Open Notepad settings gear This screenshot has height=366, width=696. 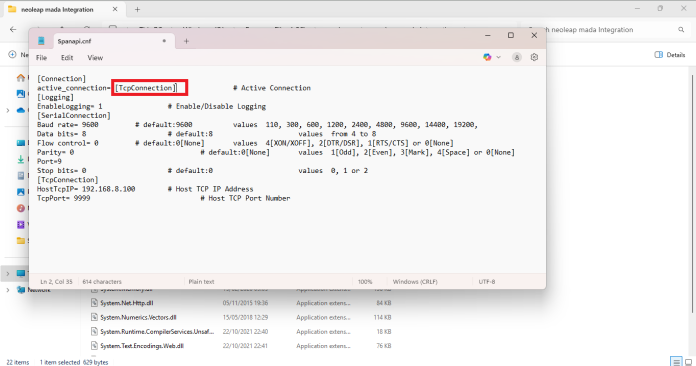click(x=534, y=57)
